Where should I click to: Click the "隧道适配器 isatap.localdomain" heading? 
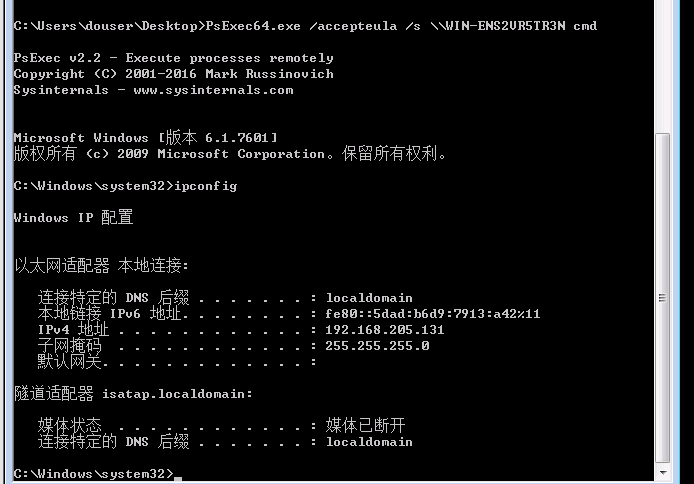pyautogui.click(x=133, y=393)
